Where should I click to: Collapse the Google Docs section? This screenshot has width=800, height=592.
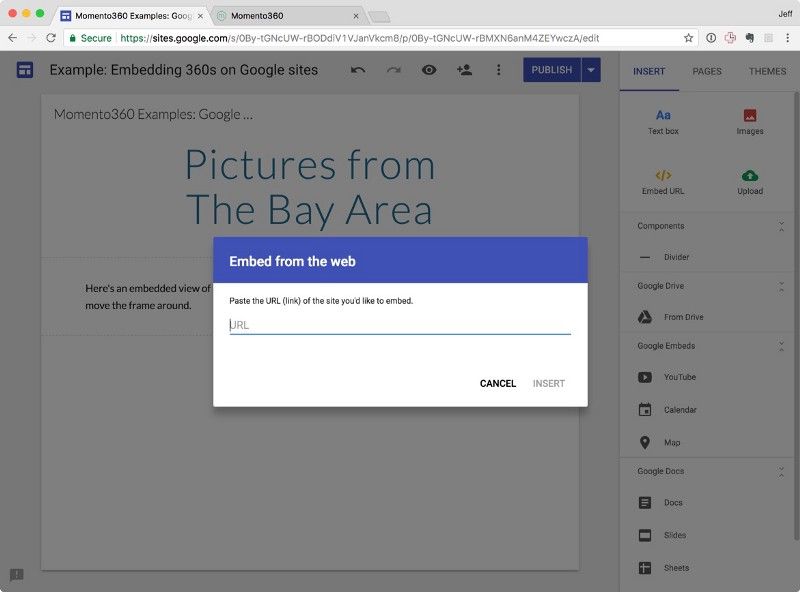click(x=781, y=472)
